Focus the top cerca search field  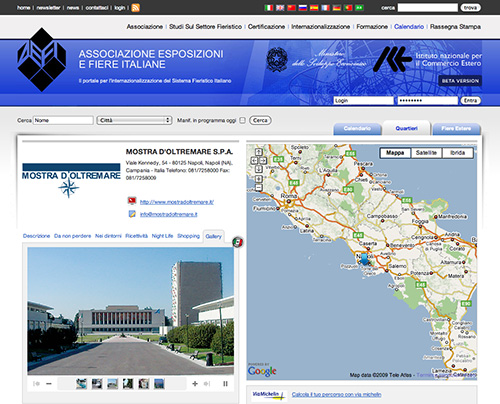428,8
